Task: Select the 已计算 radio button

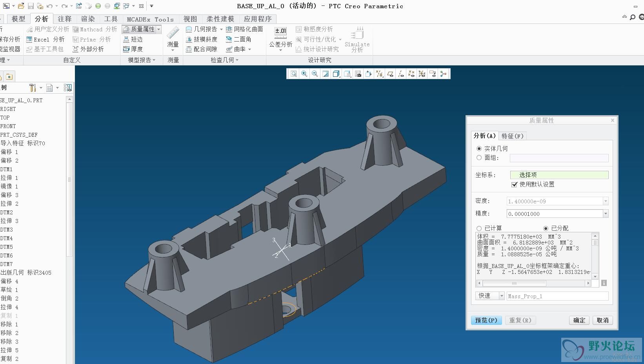Action: click(479, 228)
